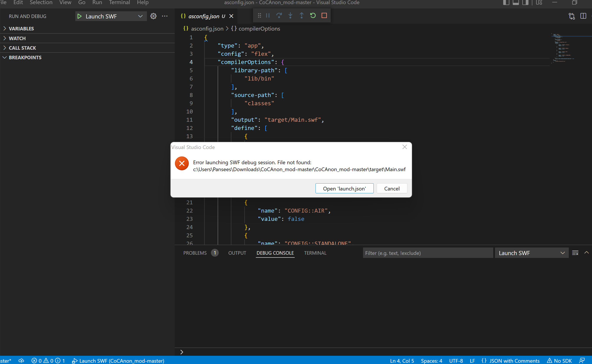Restart the debug session with green icon
The height and width of the screenshot is (364, 592).
[313, 16]
